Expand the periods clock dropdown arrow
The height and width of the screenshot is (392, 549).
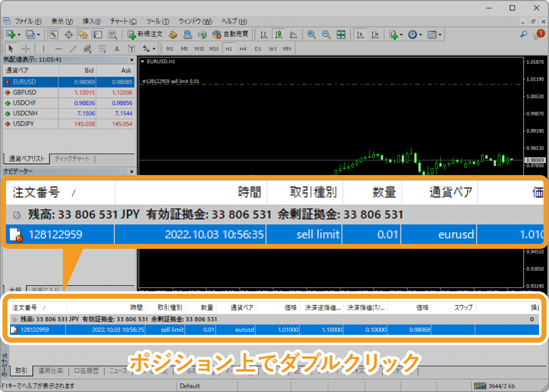pyautogui.click(x=421, y=34)
